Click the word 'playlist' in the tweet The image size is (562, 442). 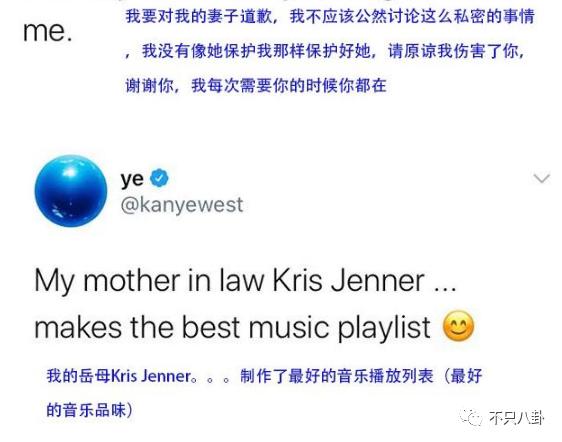(x=384, y=328)
